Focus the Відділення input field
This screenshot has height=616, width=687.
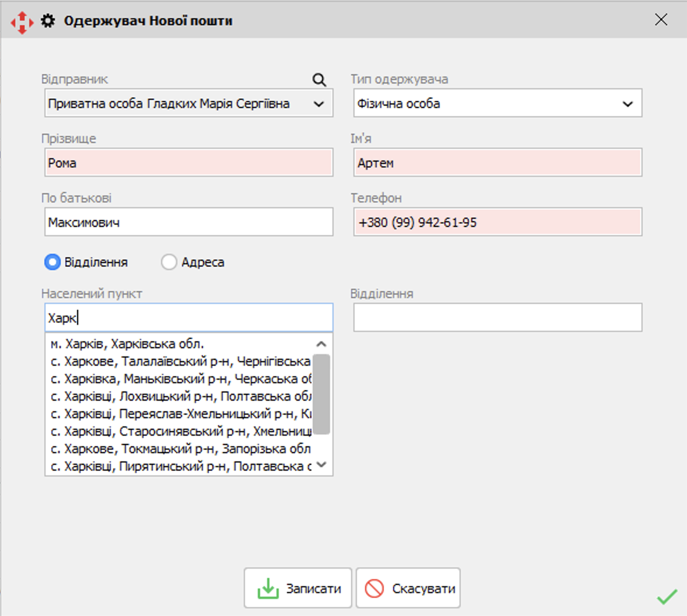[x=497, y=318]
